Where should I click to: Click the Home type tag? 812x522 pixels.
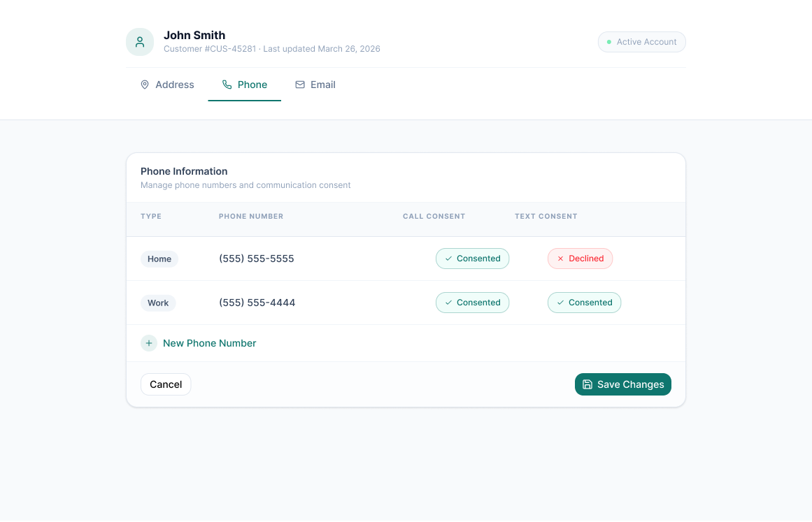(159, 259)
